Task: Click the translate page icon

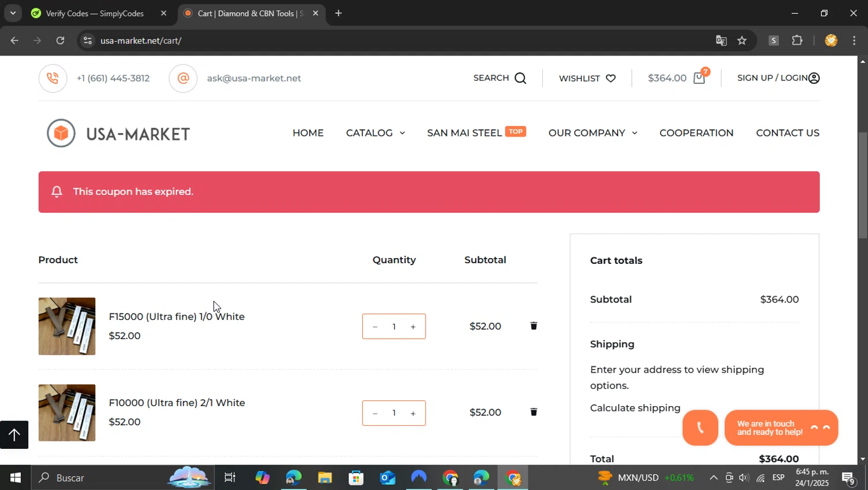Action: [x=721, y=40]
